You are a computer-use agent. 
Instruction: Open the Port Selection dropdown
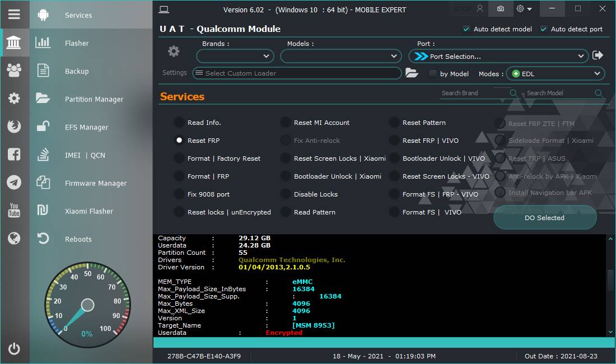(498, 56)
